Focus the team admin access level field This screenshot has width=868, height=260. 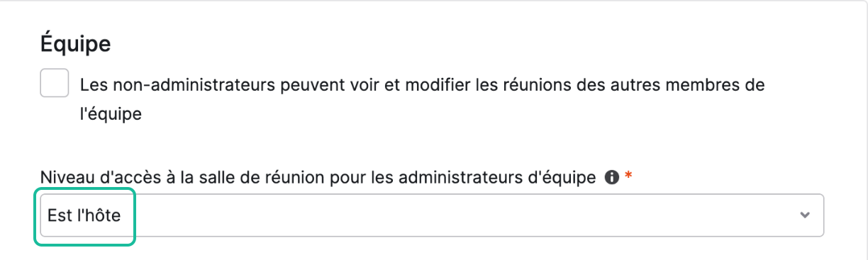[x=432, y=215]
